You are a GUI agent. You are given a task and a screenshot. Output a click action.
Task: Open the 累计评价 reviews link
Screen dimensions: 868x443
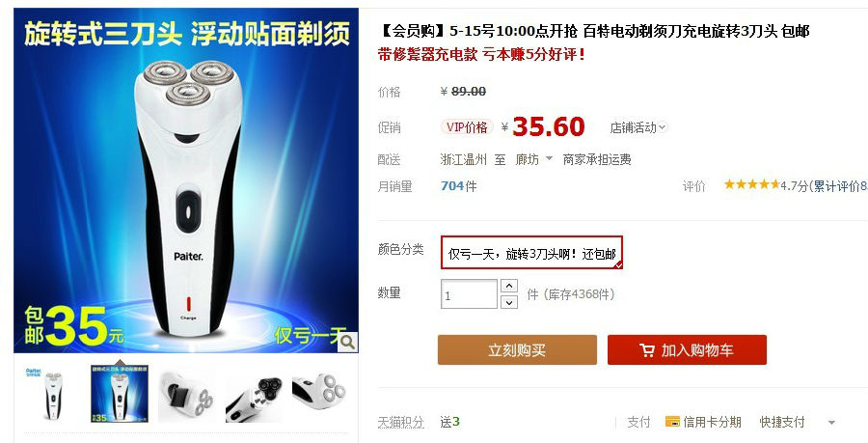tap(840, 186)
